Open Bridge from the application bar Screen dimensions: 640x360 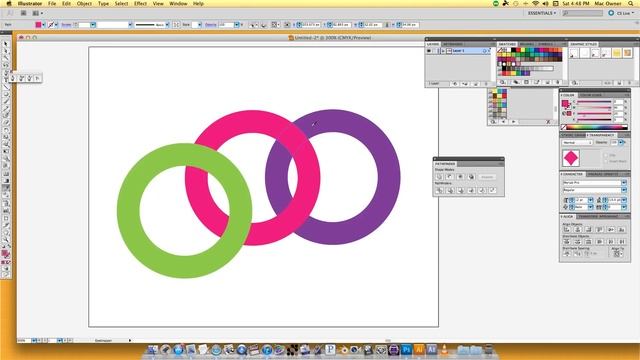click(24, 13)
